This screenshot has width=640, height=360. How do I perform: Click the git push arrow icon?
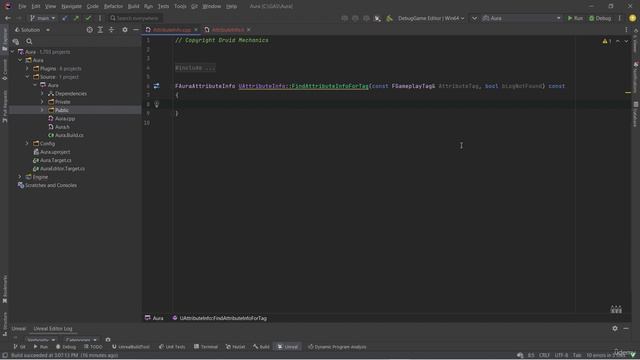[76, 18]
